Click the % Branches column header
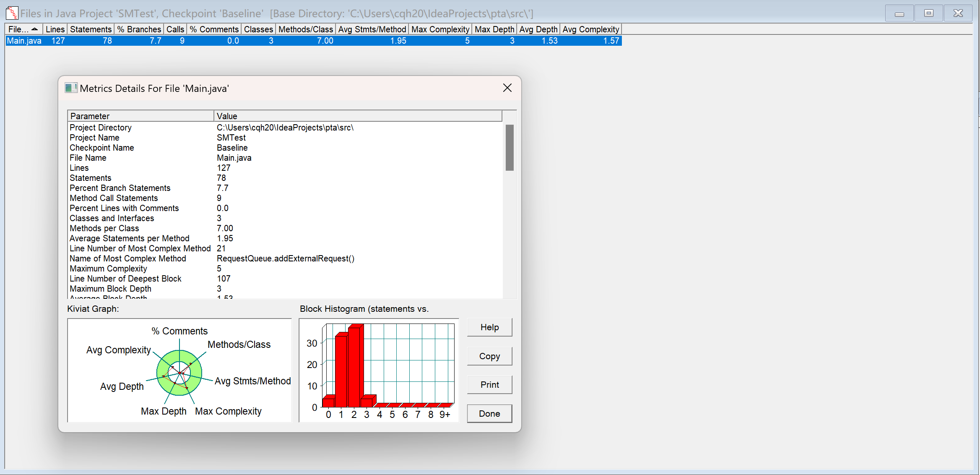Screen dimensions: 980x475 click(139, 29)
